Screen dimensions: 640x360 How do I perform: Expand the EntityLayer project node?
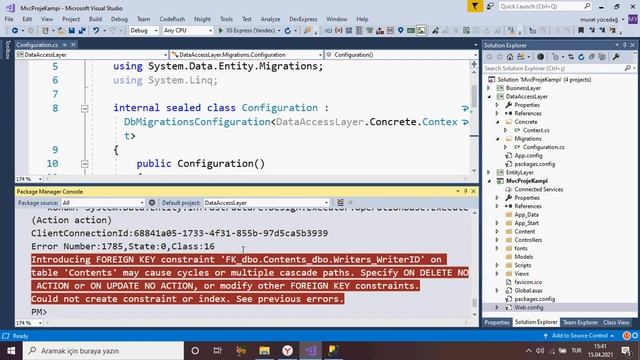point(489,173)
